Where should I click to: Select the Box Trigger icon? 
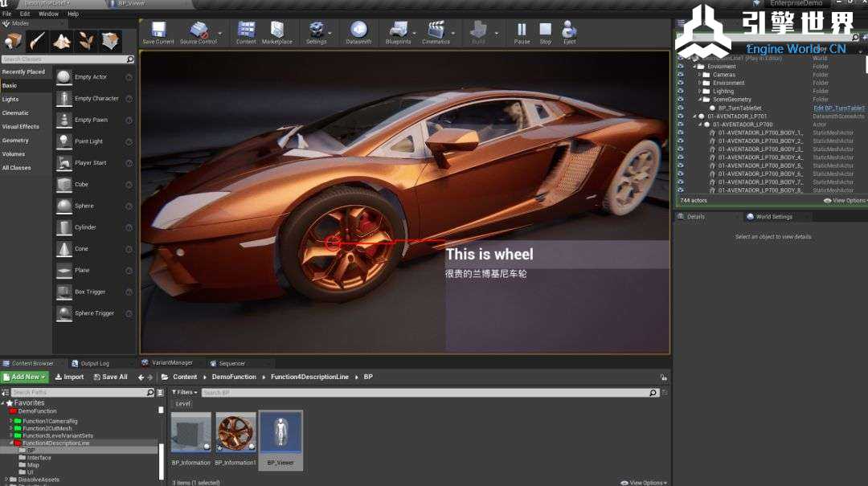(x=64, y=292)
